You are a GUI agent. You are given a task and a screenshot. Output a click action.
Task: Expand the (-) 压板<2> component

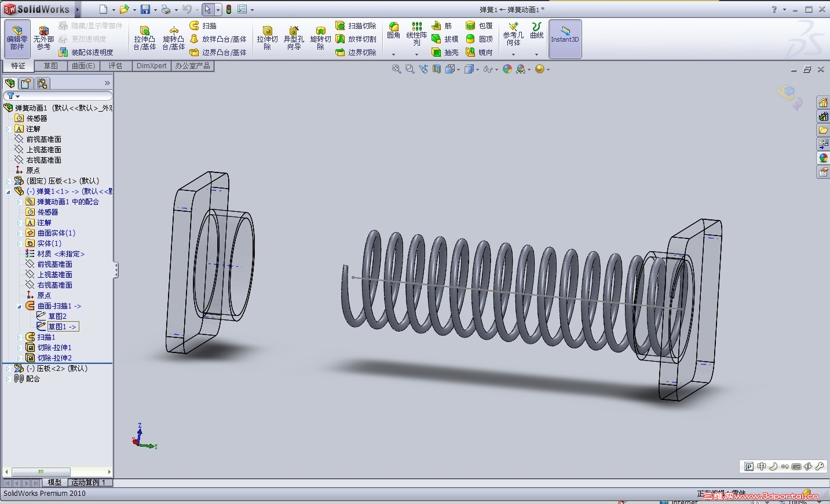pos(8,369)
